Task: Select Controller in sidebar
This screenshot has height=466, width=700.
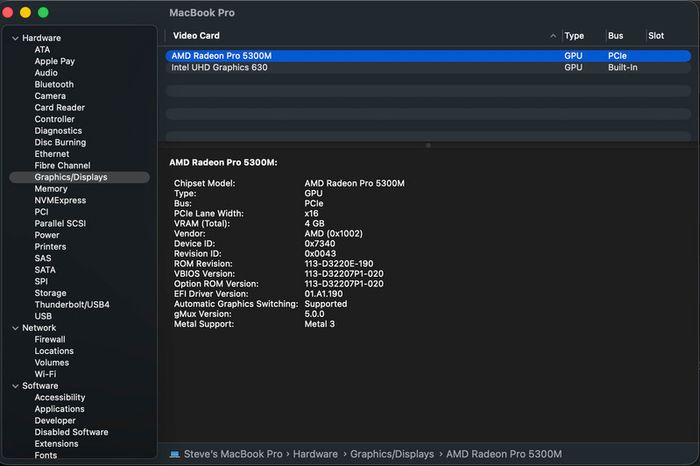Action: coord(54,119)
